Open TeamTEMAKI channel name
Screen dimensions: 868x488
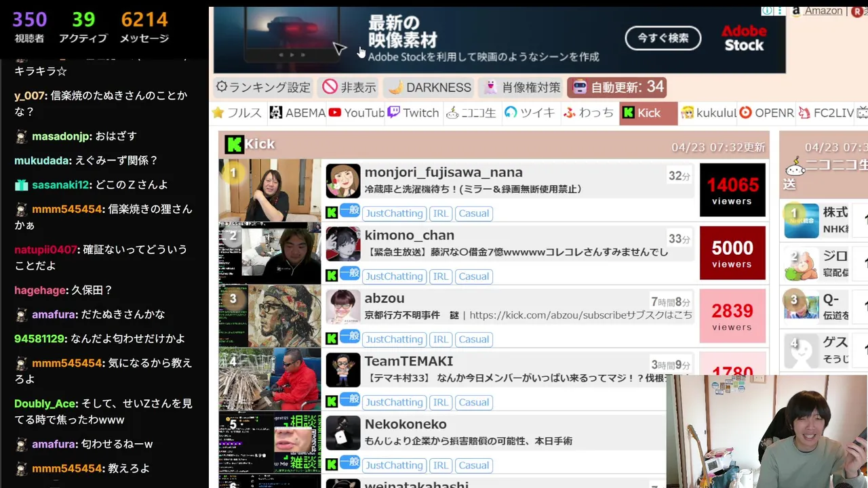pos(409,361)
